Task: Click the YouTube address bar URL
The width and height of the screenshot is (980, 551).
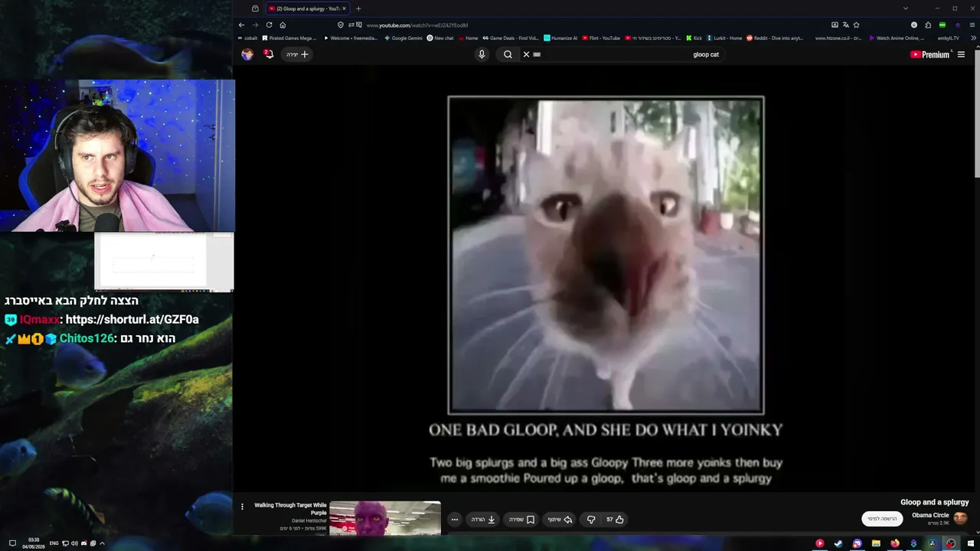Action: [417, 25]
